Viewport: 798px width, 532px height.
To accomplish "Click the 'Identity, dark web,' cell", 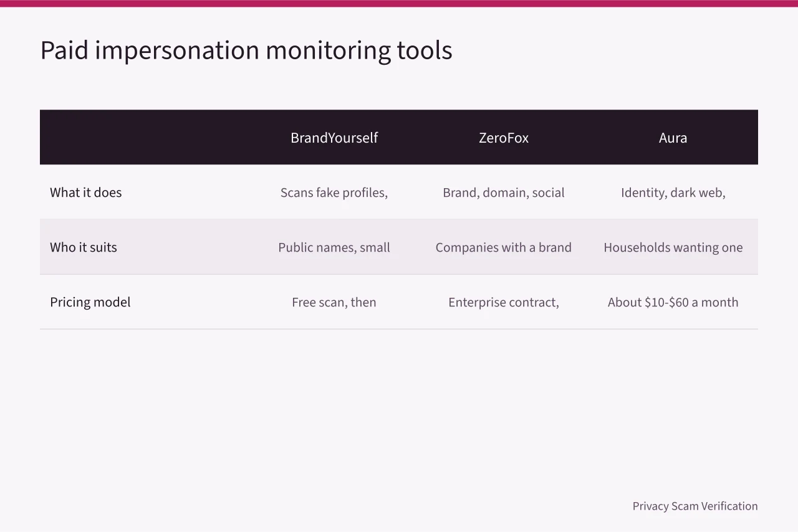I will click(x=673, y=192).
